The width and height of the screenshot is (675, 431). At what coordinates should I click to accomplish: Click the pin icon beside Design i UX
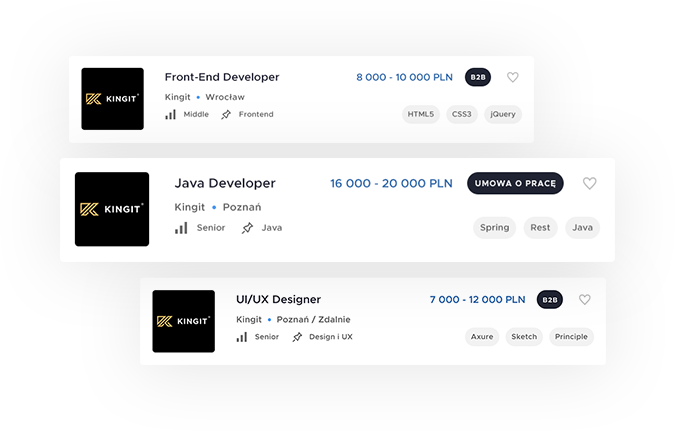point(297,337)
